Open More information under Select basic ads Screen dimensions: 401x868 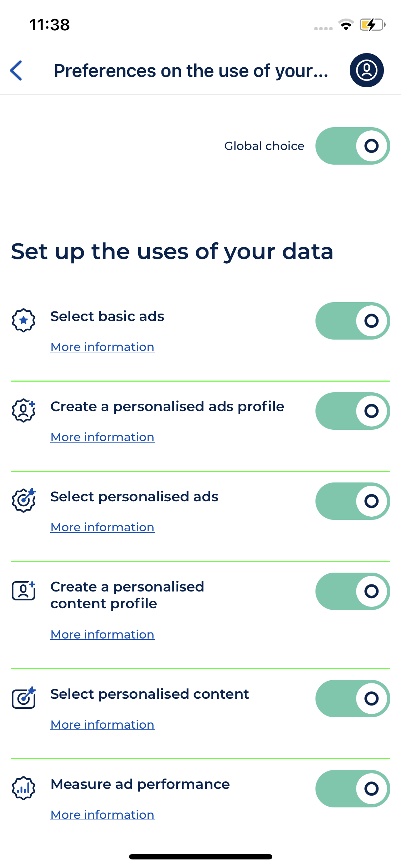click(102, 347)
